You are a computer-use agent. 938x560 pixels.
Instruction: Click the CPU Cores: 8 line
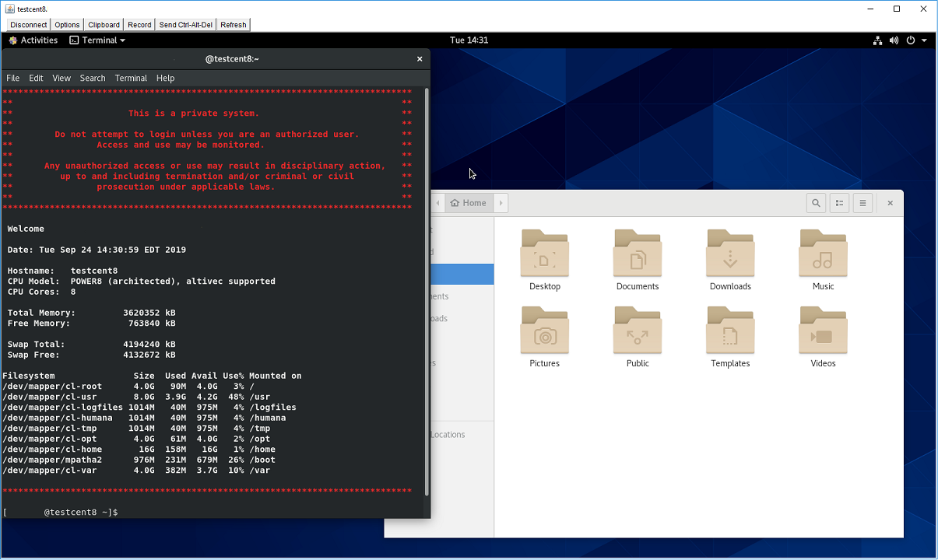tap(42, 292)
